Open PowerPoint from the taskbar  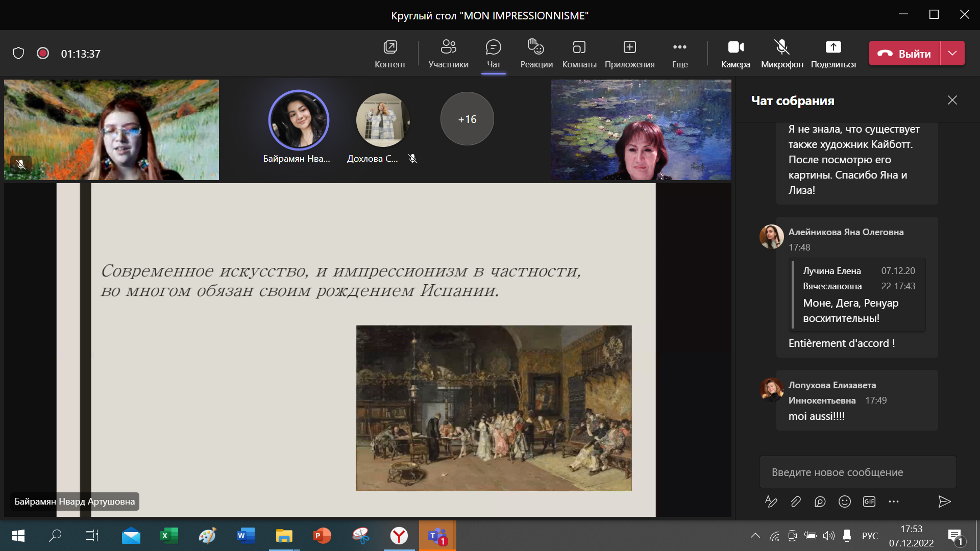[x=322, y=536]
